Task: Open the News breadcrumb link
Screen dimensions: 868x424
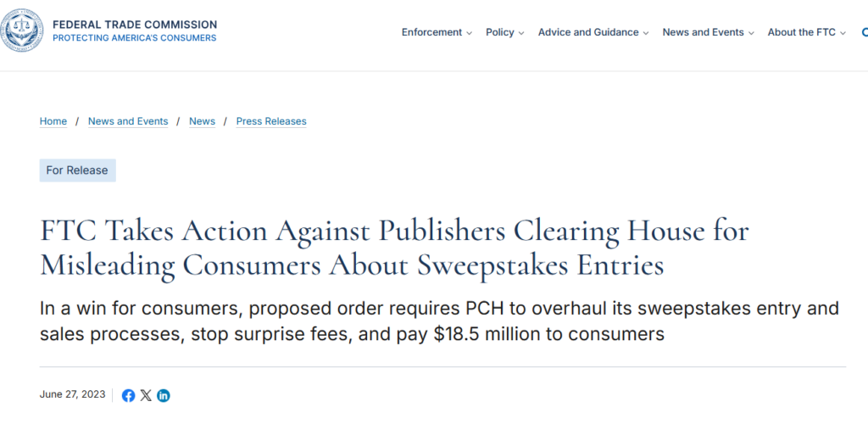Action: (202, 121)
